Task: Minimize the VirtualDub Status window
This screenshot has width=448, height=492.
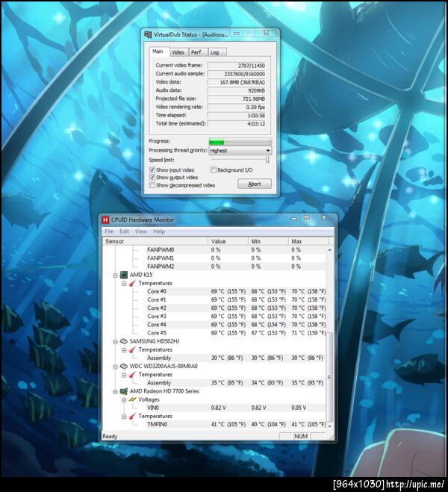Action: click(237, 33)
